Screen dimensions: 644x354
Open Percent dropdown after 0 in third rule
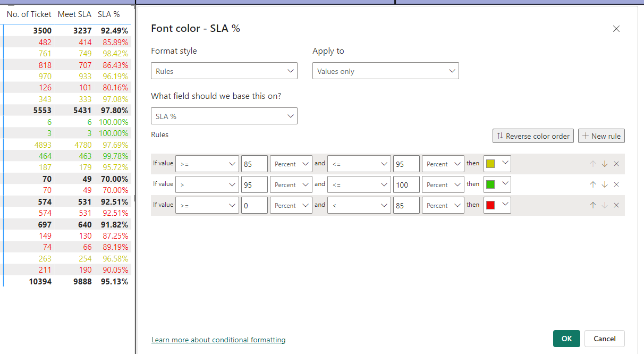click(x=291, y=205)
